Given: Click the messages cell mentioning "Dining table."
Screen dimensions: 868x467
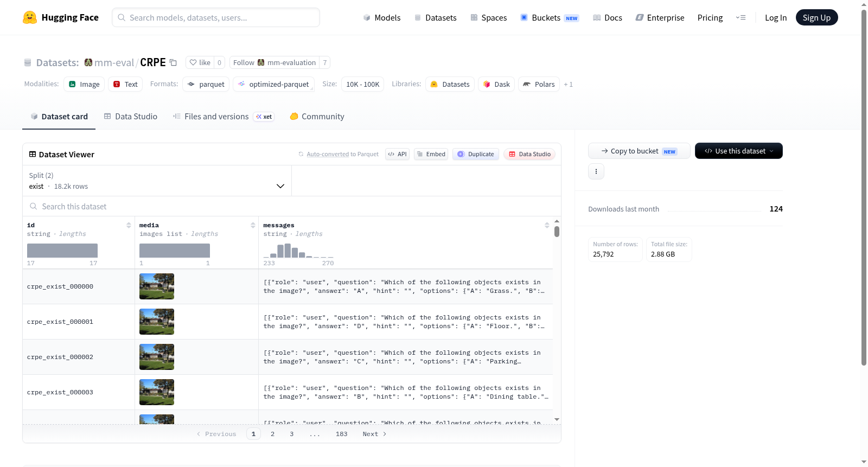Looking at the screenshot, I should (406, 392).
